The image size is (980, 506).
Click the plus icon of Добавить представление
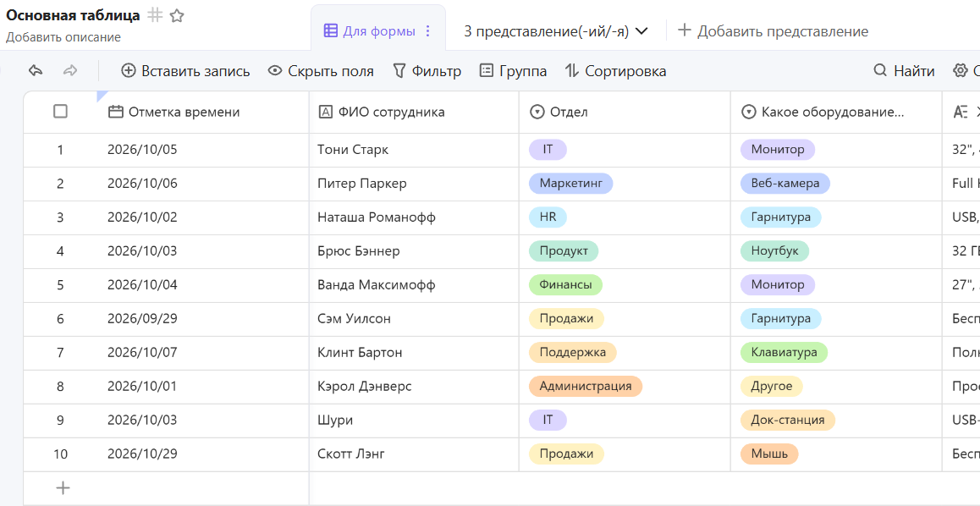pyautogui.click(x=685, y=30)
